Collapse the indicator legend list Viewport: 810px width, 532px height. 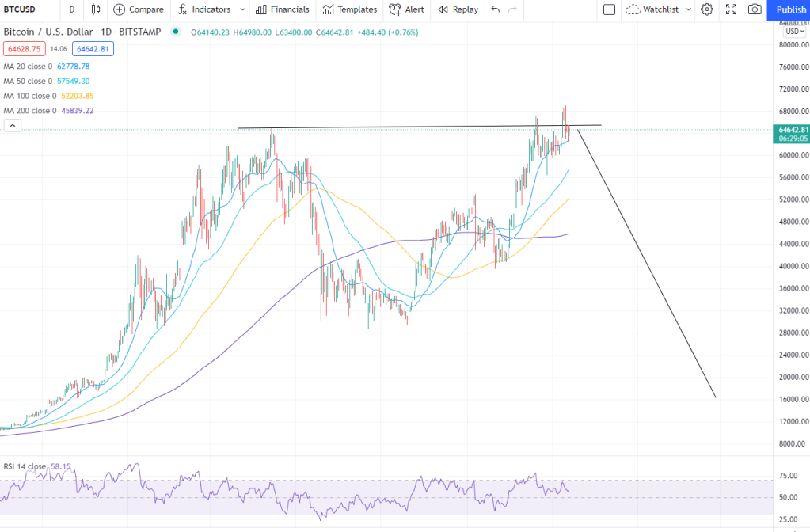(x=13, y=125)
